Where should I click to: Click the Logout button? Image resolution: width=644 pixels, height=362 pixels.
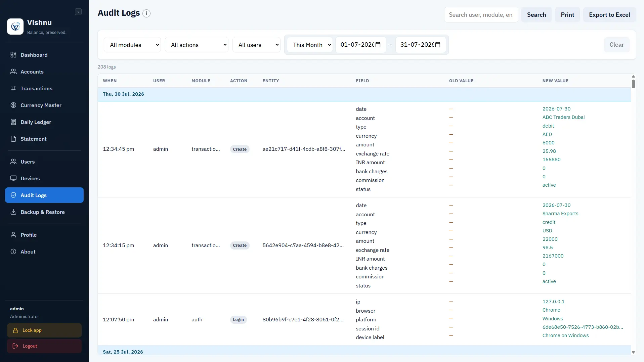pyautogui.click(x=44, y=346)
